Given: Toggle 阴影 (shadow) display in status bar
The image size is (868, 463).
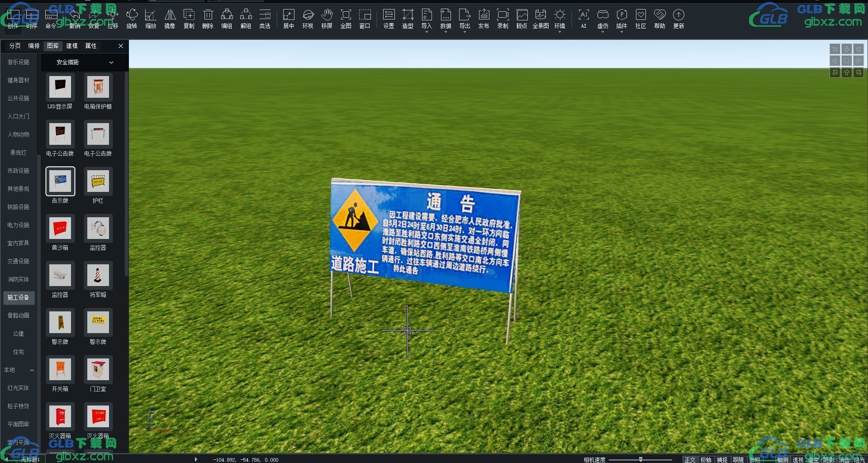Looking at the screenshot, I should click(829, 459).
